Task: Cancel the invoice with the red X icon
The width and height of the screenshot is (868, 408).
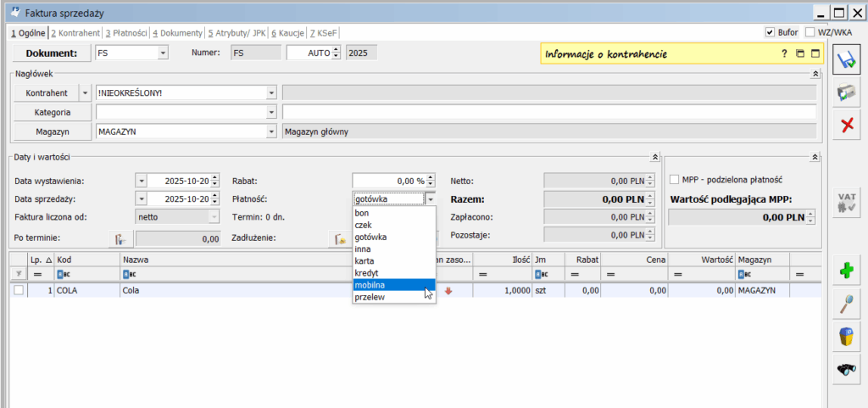Action: pos(845,126)
